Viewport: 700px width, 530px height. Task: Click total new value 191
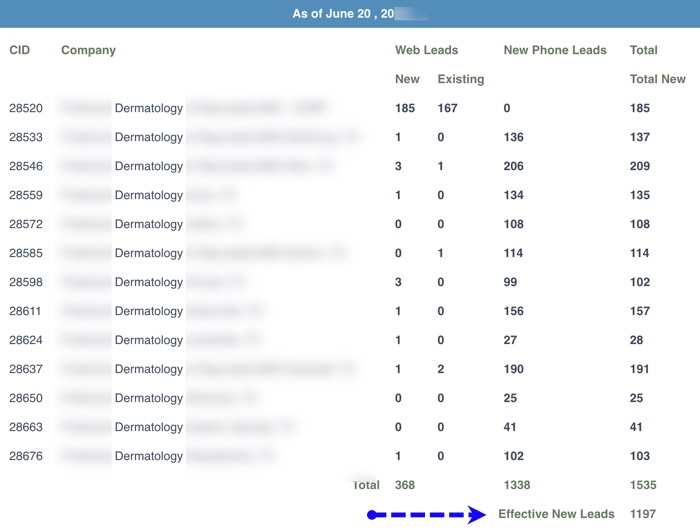pyautogui.click(x=640, y=369)
